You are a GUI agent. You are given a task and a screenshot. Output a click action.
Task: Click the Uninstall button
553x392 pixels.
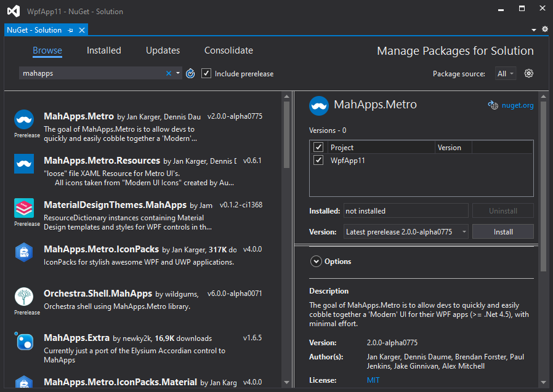[503, 211]
